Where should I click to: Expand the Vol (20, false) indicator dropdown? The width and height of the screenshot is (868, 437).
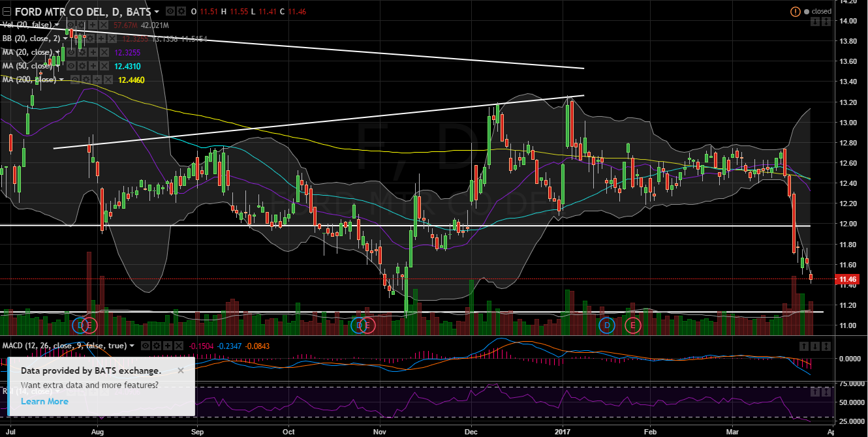pos(57,24)
